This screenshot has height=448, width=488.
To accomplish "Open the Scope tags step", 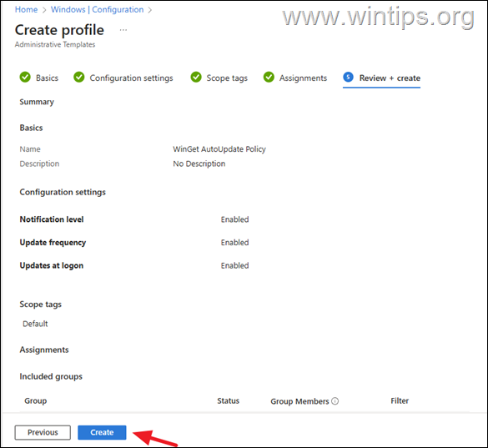I will [227, 78].
